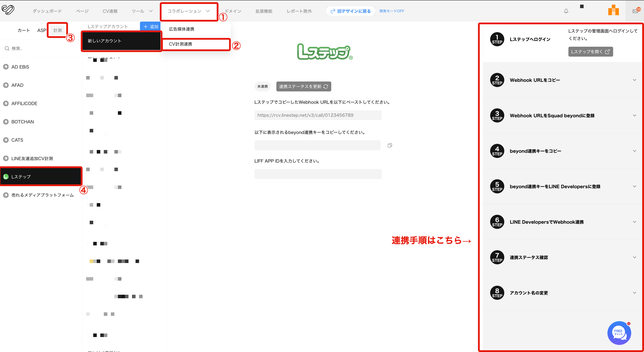This screenshot has width=644, height=352.
Task: Click the AFFILICODE service icon
Action: point(6,104)
